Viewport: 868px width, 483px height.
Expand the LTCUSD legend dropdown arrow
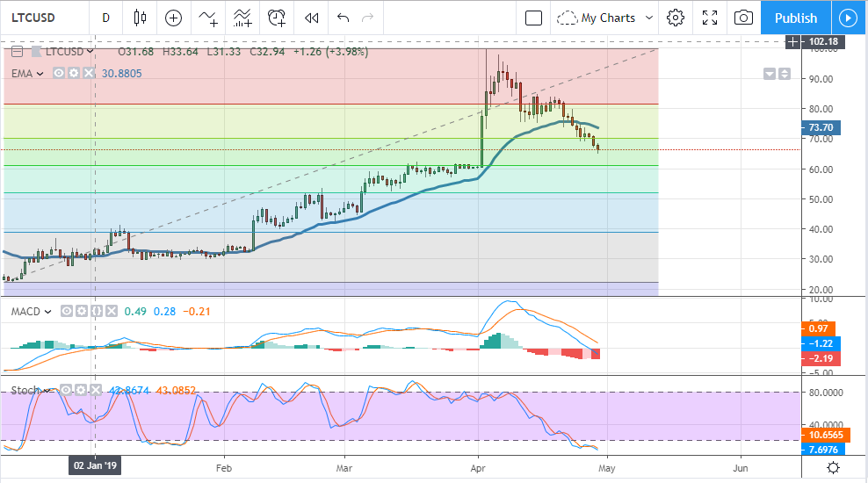(90, 52)
